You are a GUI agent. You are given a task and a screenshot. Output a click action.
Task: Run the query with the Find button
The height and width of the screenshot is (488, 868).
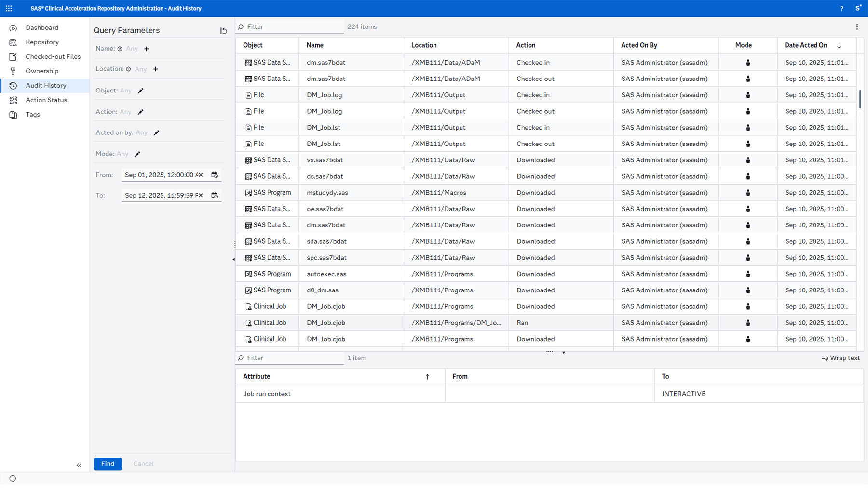pos(108,464)
